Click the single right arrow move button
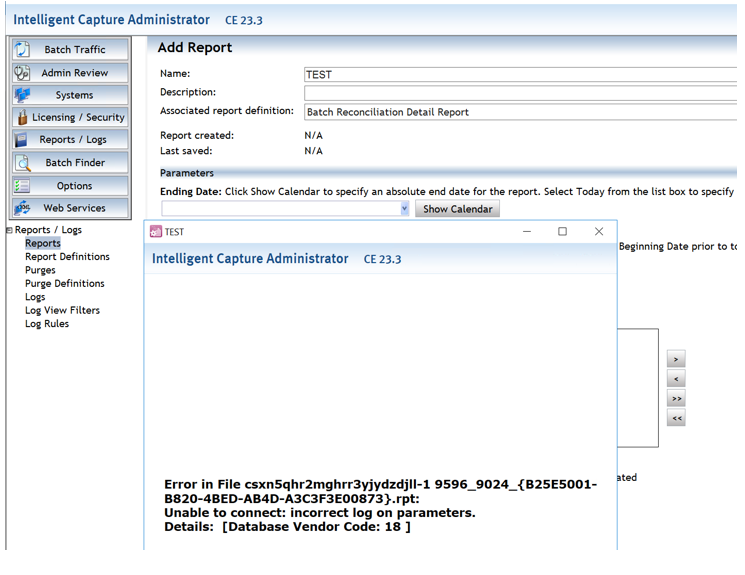 point(676,359)
